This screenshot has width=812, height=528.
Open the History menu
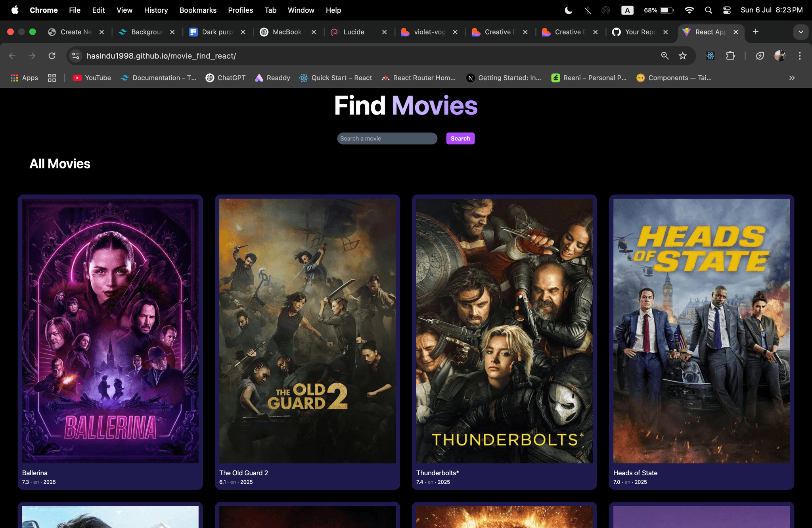pyautogui.click(x=156, y=10)
